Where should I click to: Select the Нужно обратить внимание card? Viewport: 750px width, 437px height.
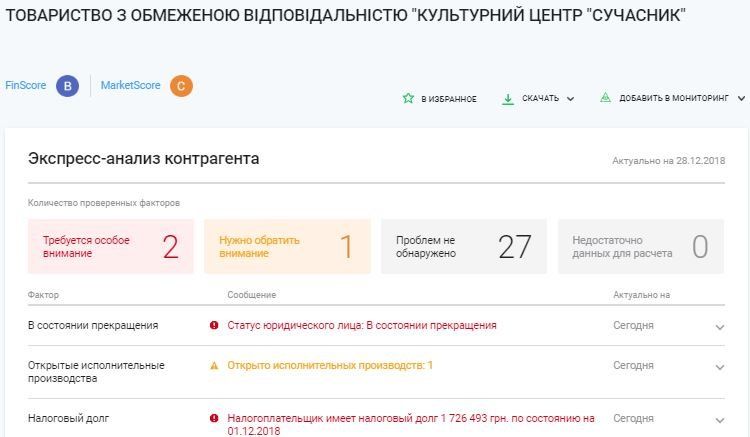pos(287,247)
